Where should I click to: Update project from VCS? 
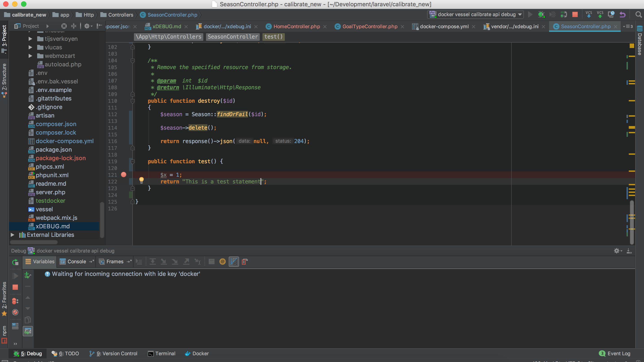pos(589,14)
